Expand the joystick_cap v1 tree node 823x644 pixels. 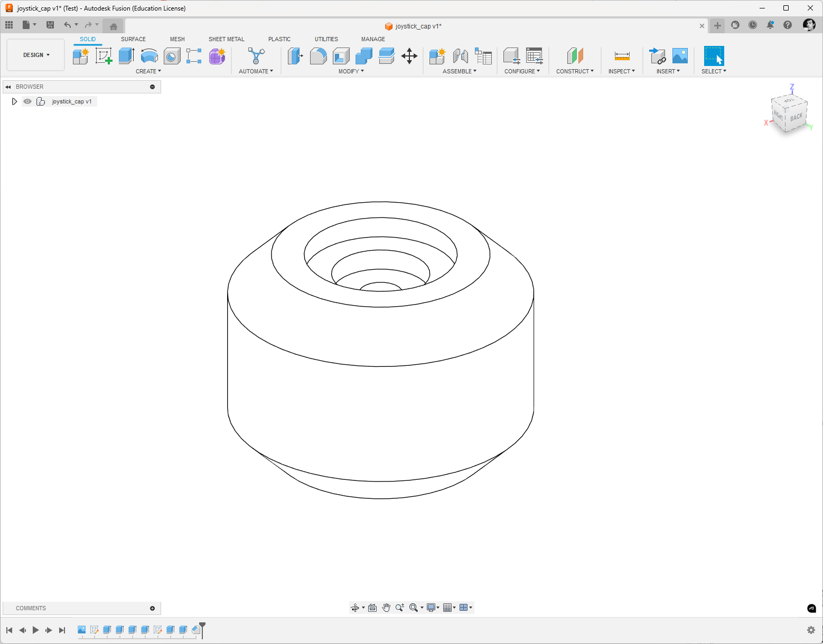pyautogui.click(x=14, y=101)
